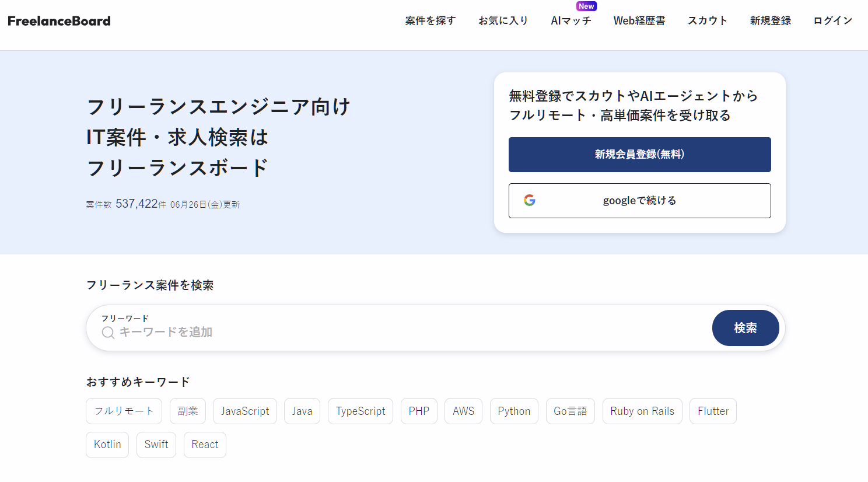
Task: Pick the TypeScript keyword tag
Action: point(360,411)
